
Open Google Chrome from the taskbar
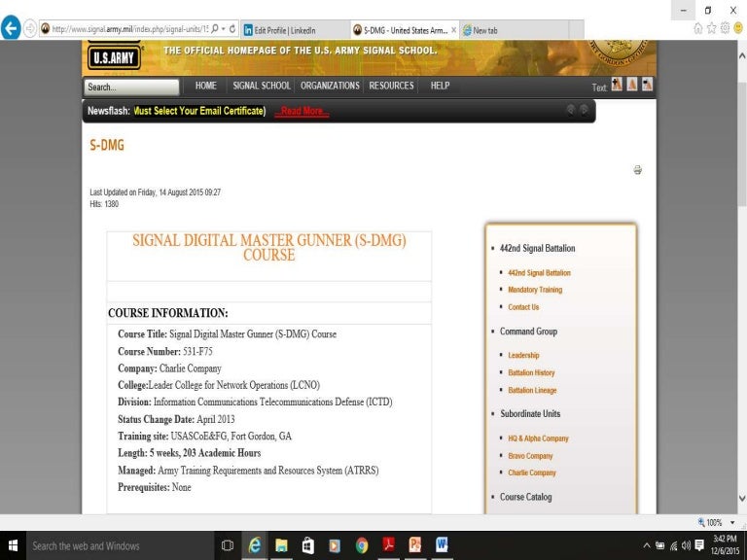pos(362,545)
